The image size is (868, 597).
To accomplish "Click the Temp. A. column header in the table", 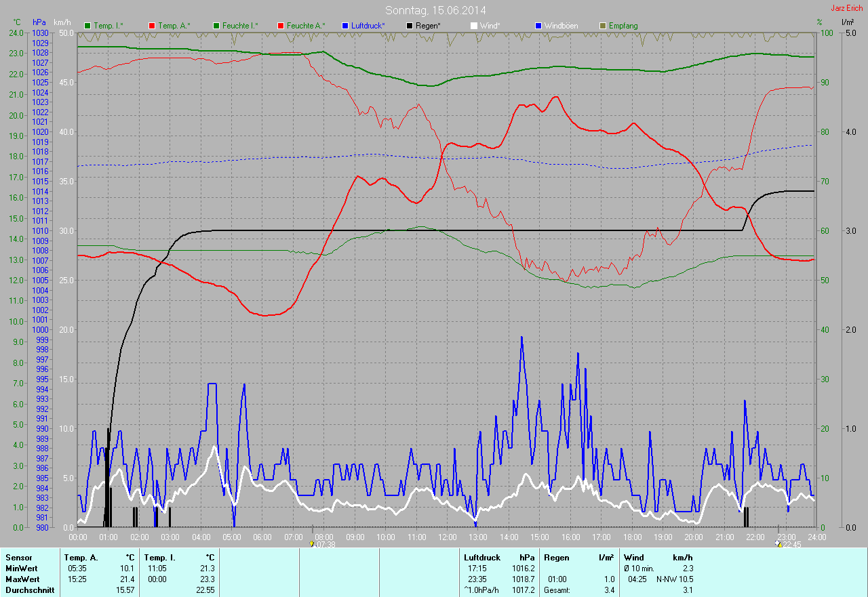I will (x=81, y=558).
